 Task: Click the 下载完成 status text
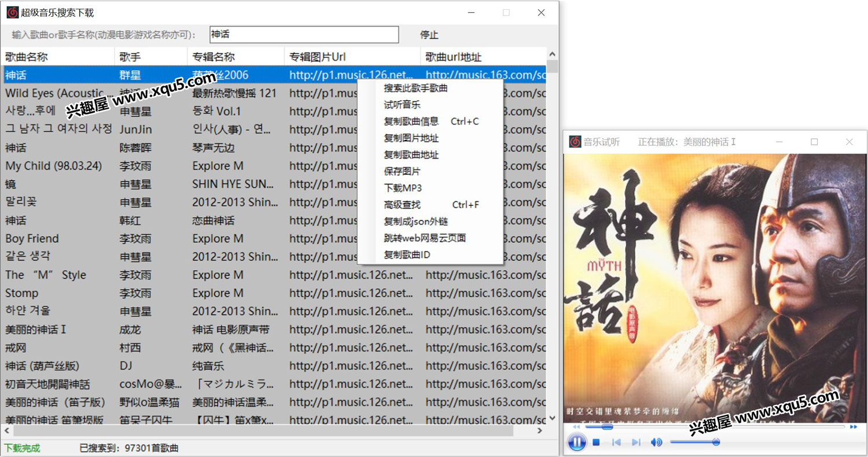(x=22, y=448)
